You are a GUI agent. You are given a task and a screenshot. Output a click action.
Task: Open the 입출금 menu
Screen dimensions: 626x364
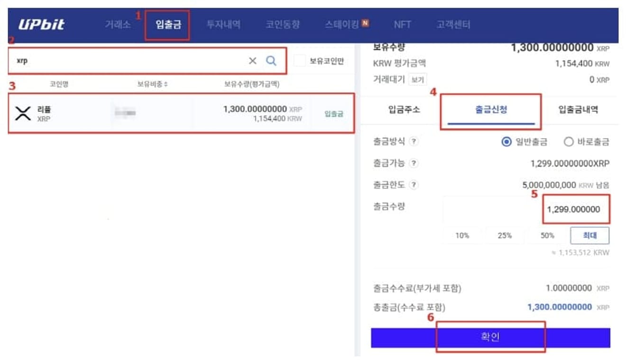tap(168, 24)
